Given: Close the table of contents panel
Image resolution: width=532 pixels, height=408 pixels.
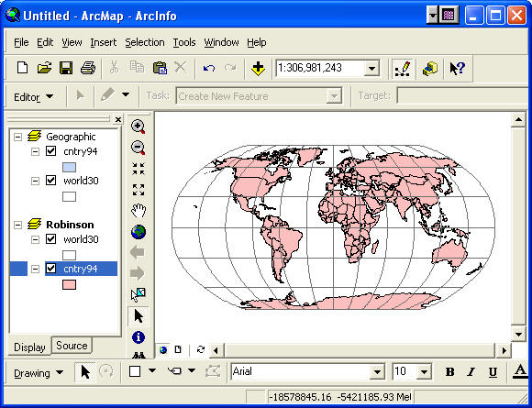Looking at the screenshot, I should [x=117, y=119].
